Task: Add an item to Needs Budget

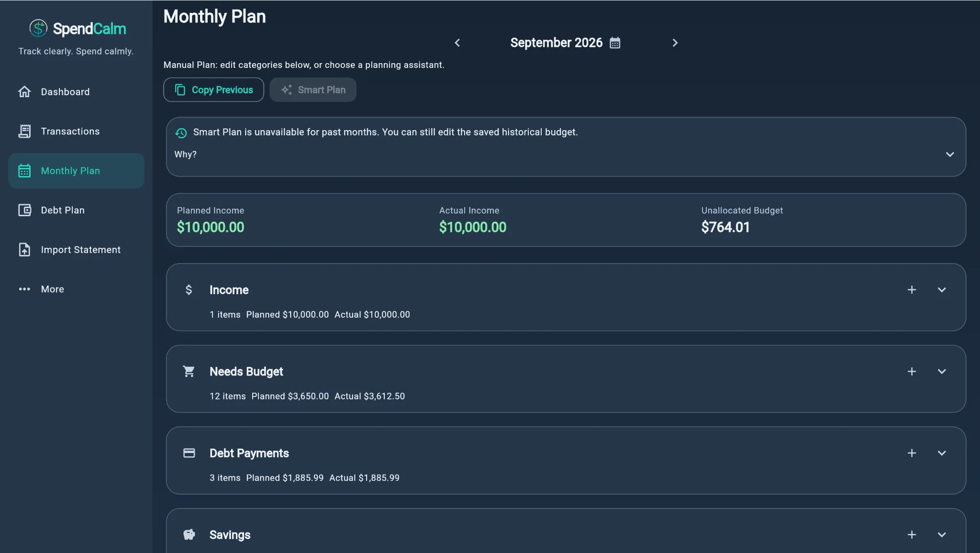Action: [x=912, y=372]
